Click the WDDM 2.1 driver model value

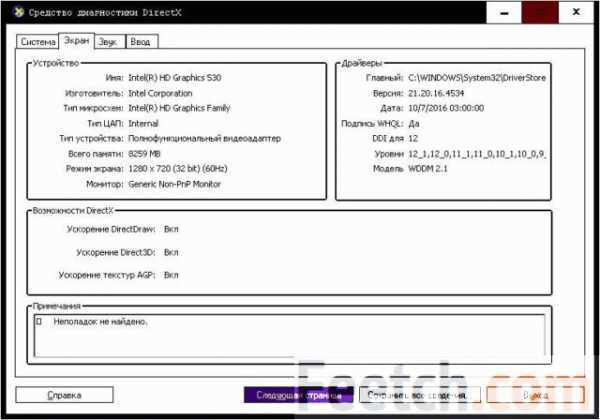[x=428, y=169]
